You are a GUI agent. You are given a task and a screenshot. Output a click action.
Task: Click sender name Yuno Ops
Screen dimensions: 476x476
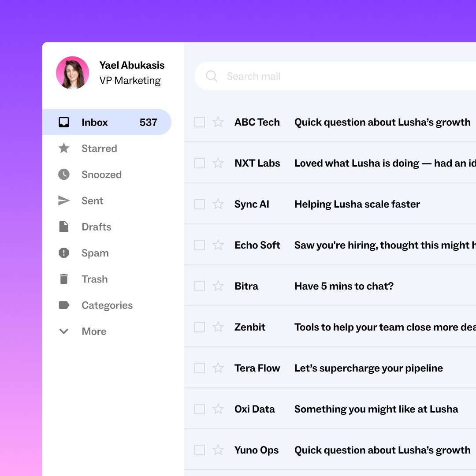[x=256, y=450]
